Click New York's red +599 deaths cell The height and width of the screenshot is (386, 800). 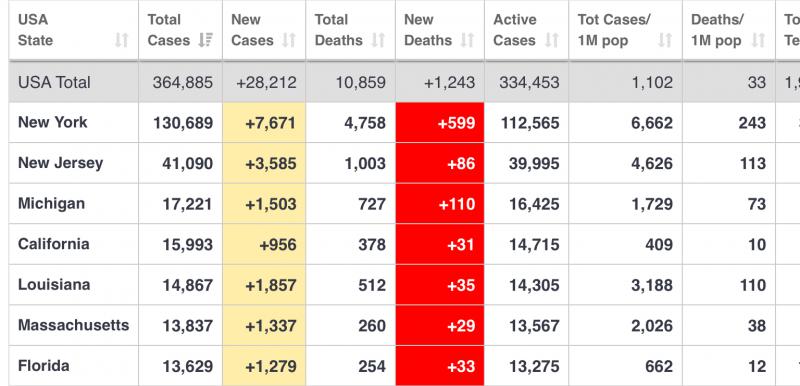click(x=440, y=122)
